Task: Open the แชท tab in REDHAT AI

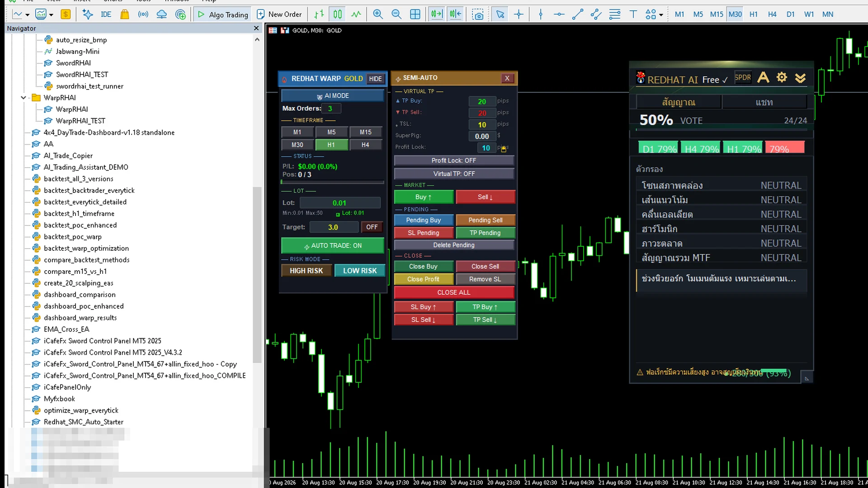Action: click(x=764, y=102)
